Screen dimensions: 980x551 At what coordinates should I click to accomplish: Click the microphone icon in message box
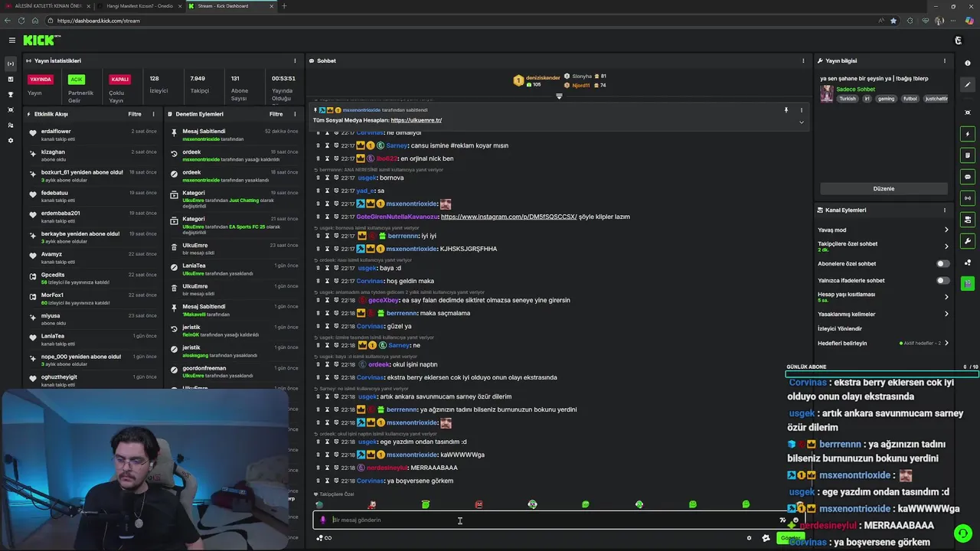pos(322,520)
